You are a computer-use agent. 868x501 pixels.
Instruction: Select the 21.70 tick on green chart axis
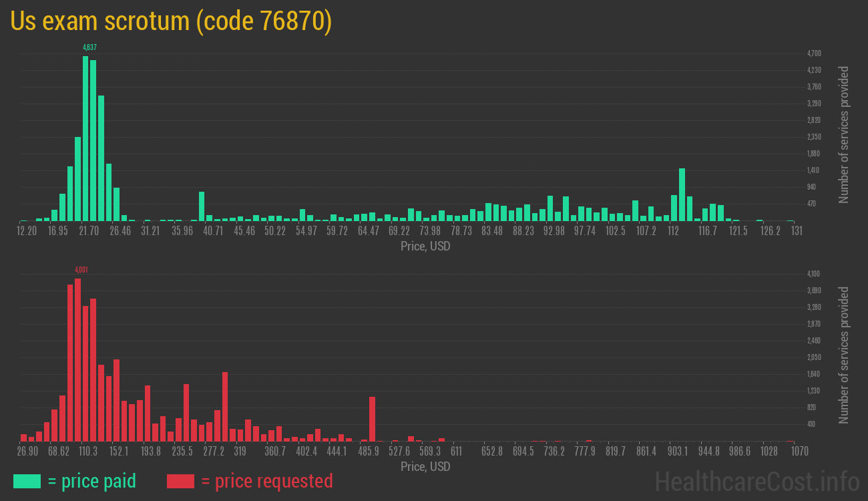(x=89, y=231)
